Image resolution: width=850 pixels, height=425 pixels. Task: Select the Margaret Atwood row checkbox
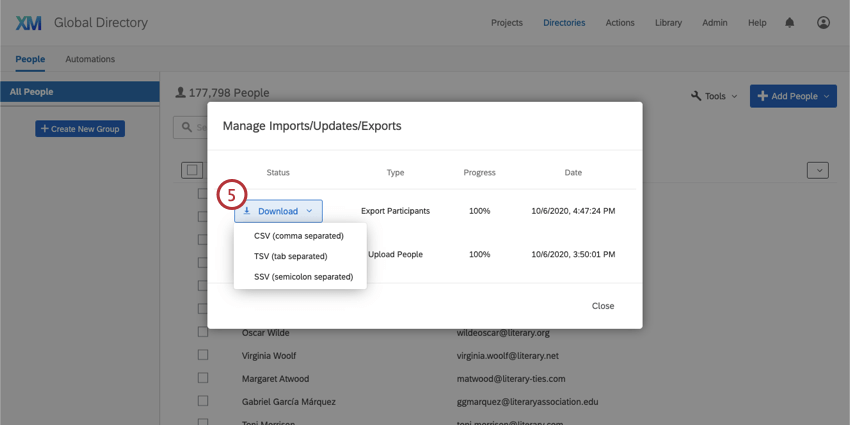click(x=203, y=378)
